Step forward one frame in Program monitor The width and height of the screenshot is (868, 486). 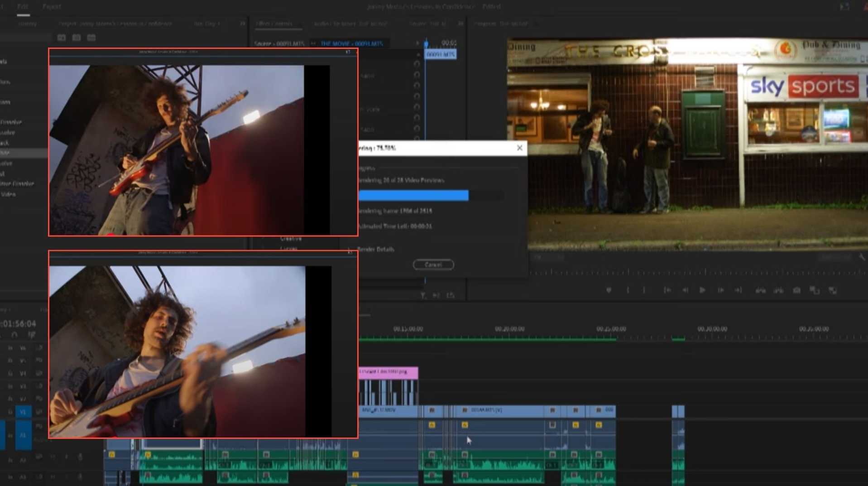(720, 290)
